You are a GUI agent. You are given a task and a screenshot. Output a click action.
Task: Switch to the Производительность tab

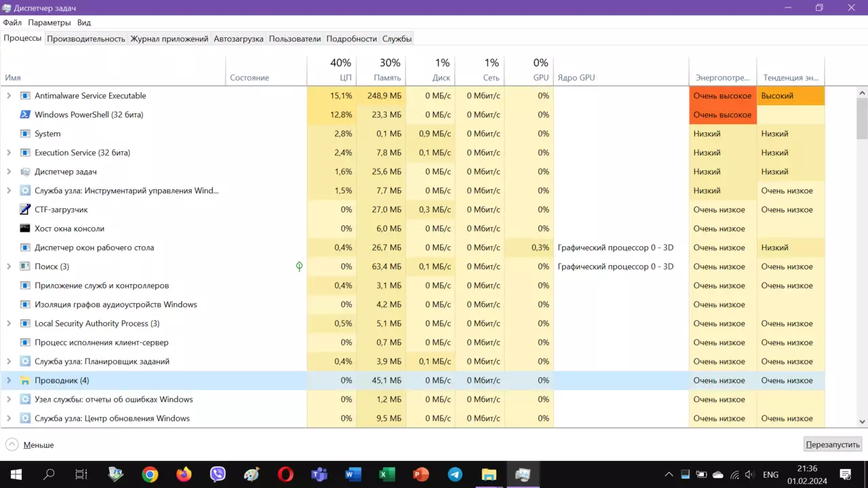tap(86, 39)
